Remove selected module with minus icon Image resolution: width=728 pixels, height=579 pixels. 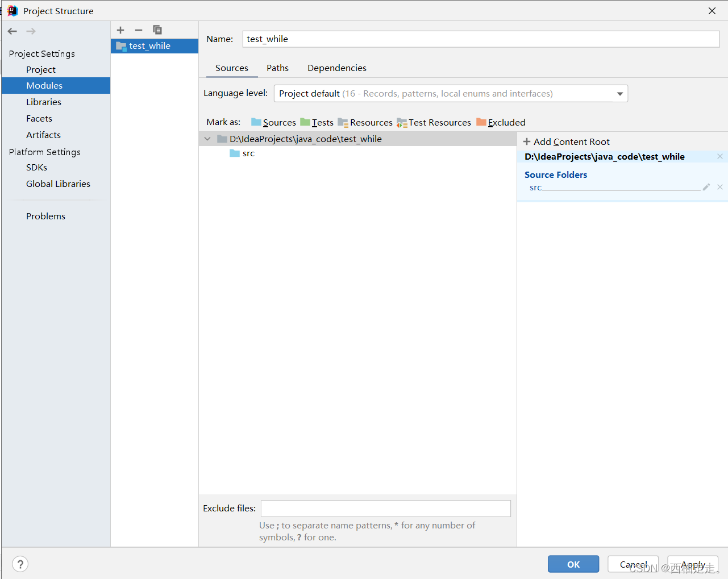tap(139, 30)
